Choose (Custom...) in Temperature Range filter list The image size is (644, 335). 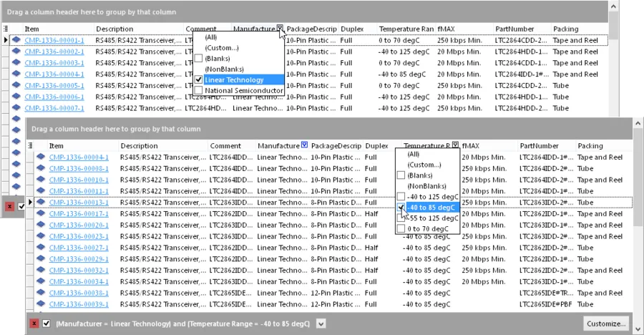tap(424, 165)
